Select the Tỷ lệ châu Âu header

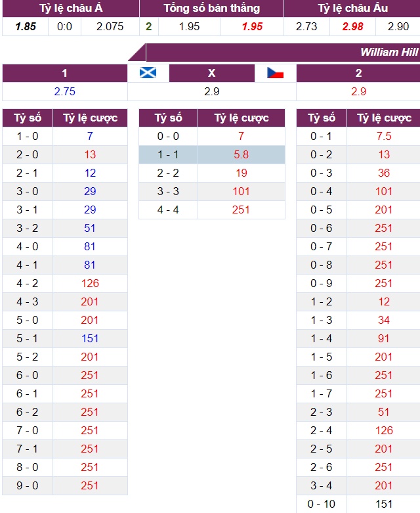(352, 9)
